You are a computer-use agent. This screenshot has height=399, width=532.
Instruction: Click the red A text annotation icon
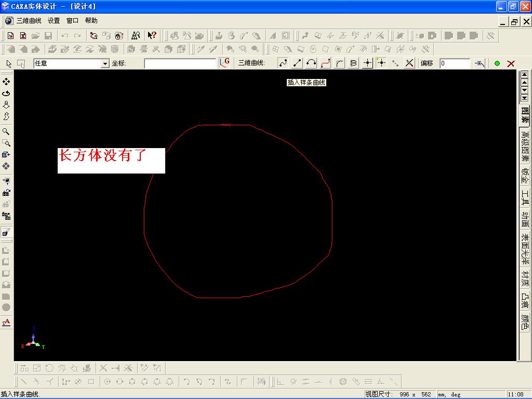tap(6, 322)
